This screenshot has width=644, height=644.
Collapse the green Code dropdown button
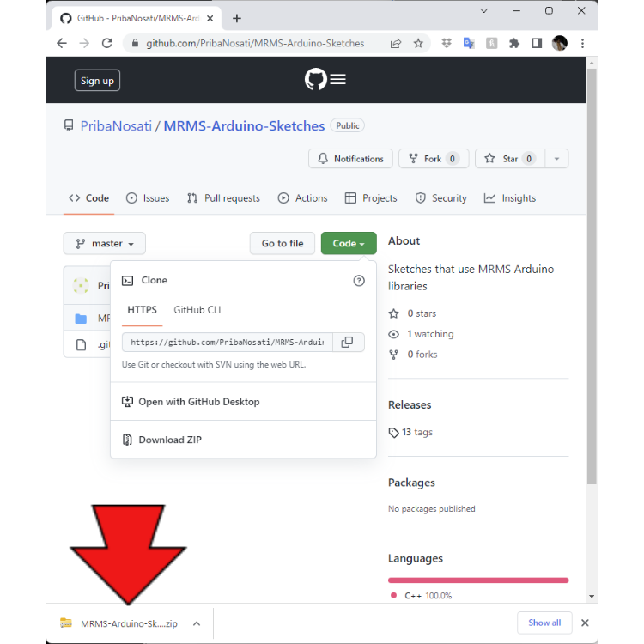tap(349, 244)
